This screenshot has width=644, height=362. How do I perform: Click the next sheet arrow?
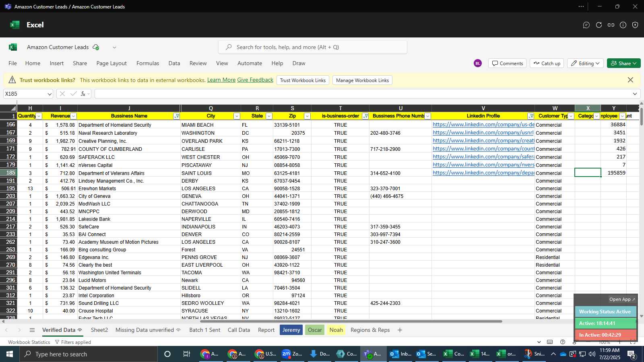(x=19, y=330)
